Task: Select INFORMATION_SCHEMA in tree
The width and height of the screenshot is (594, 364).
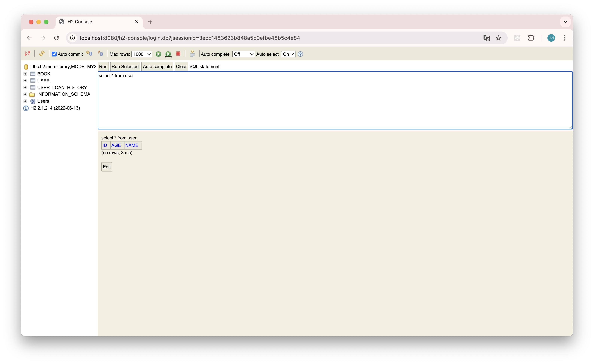Action: 64,94
